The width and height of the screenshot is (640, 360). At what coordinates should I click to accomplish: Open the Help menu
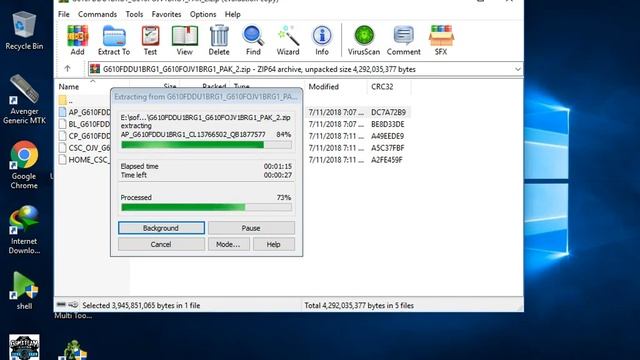pyautogui.click(x=233, y=14)
